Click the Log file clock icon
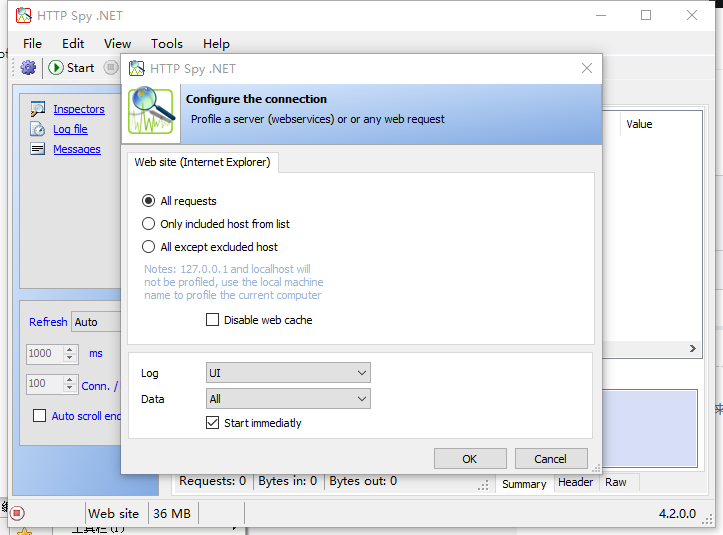 [x=38, y=129]
